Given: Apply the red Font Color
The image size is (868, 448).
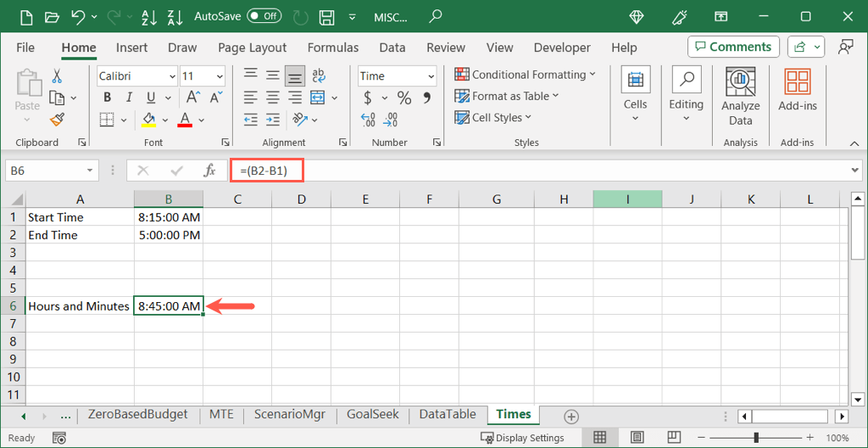Looking at the screenshot, I should click(185, 119).
